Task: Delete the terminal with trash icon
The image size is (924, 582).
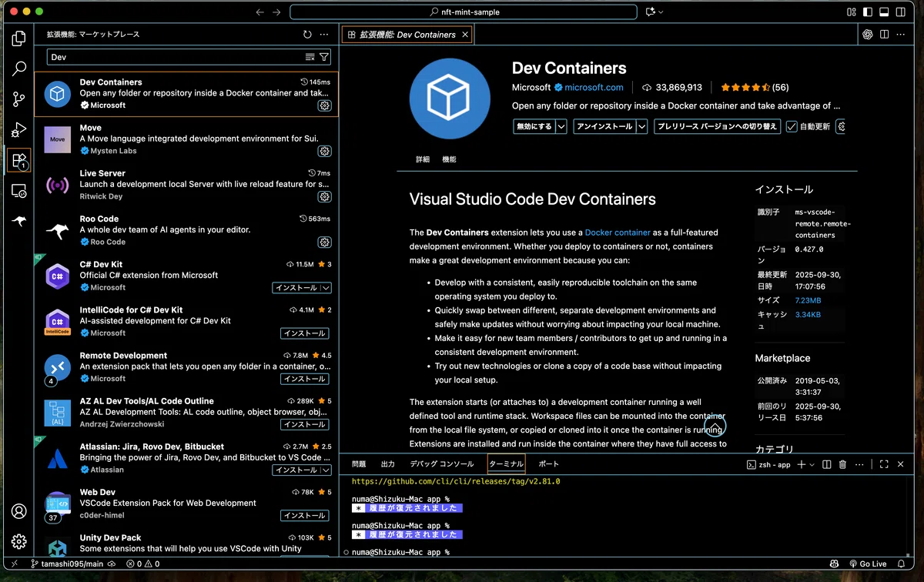Action: coord(842,464)
